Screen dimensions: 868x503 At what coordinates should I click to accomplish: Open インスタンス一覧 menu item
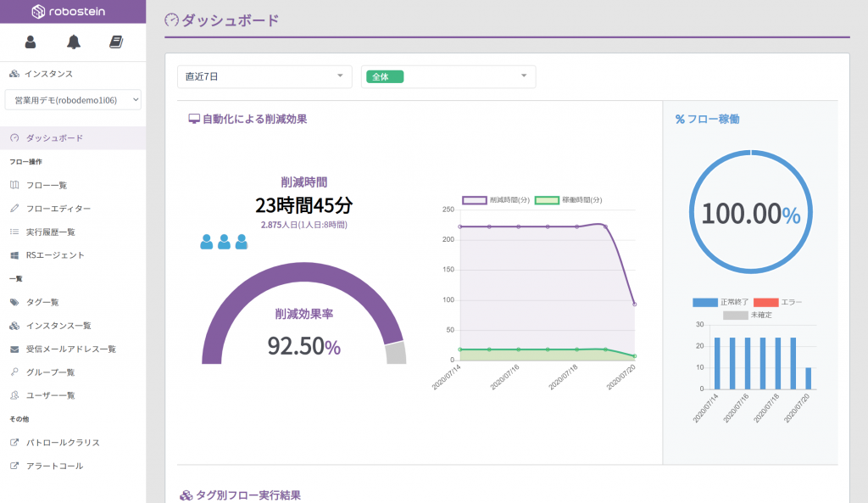[x=73, y=326]
